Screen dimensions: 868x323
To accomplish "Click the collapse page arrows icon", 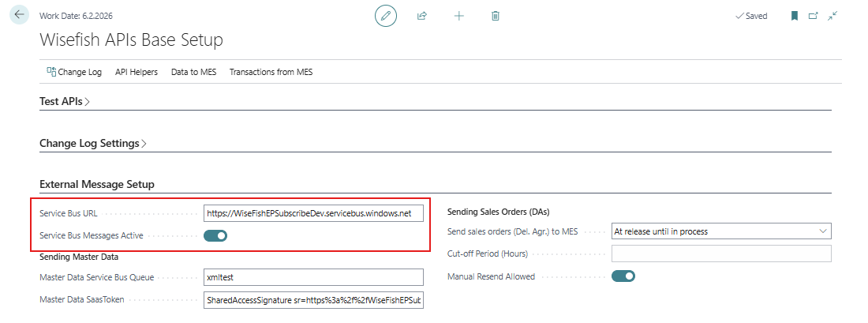I will [x=832, y=16].
